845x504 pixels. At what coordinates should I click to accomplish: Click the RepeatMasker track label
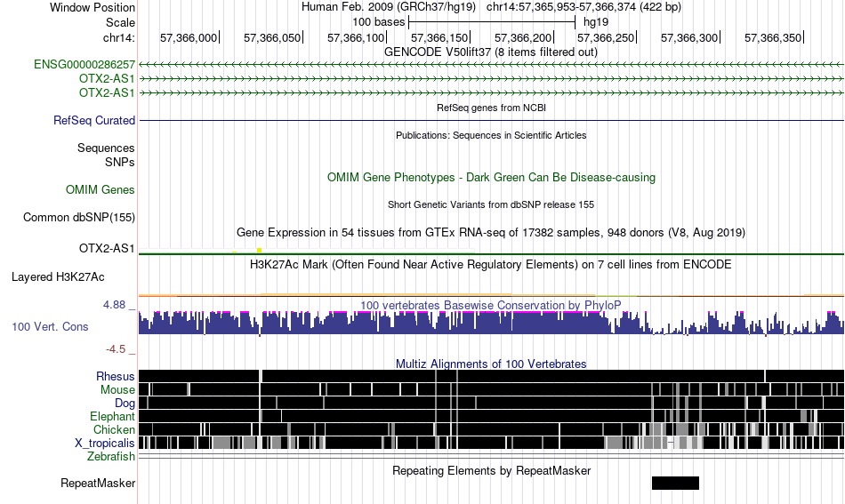pyautogui.click(x=98, y=483)
